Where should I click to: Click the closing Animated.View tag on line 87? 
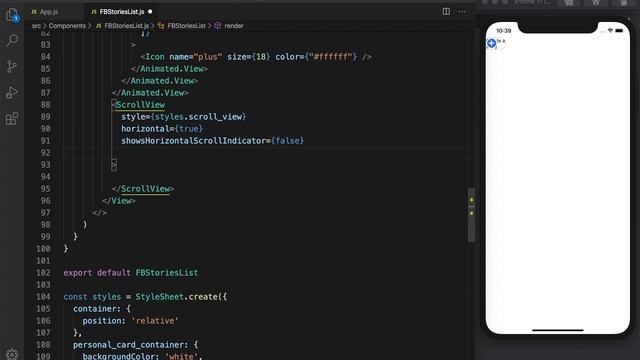[x=150, y=93]
